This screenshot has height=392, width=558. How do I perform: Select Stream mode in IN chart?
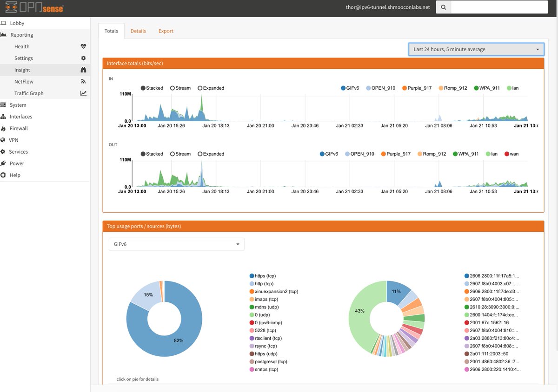[x=180, y=88]
